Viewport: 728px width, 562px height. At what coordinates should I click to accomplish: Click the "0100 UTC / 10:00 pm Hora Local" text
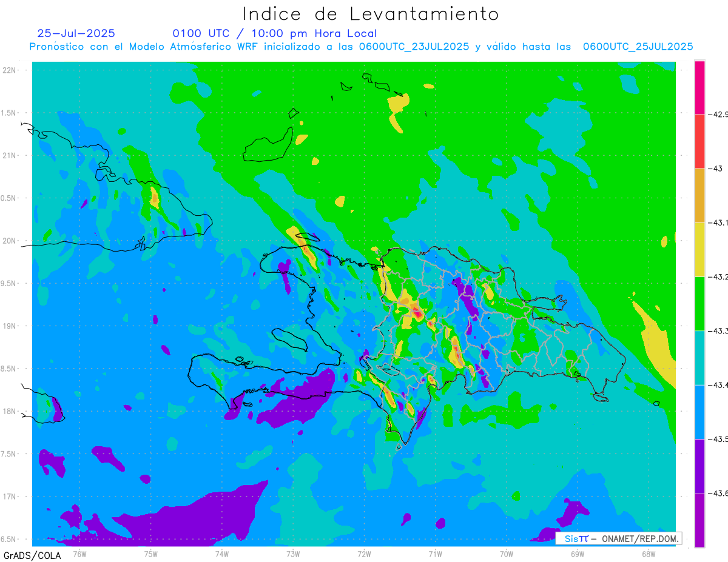coord(274,33)
